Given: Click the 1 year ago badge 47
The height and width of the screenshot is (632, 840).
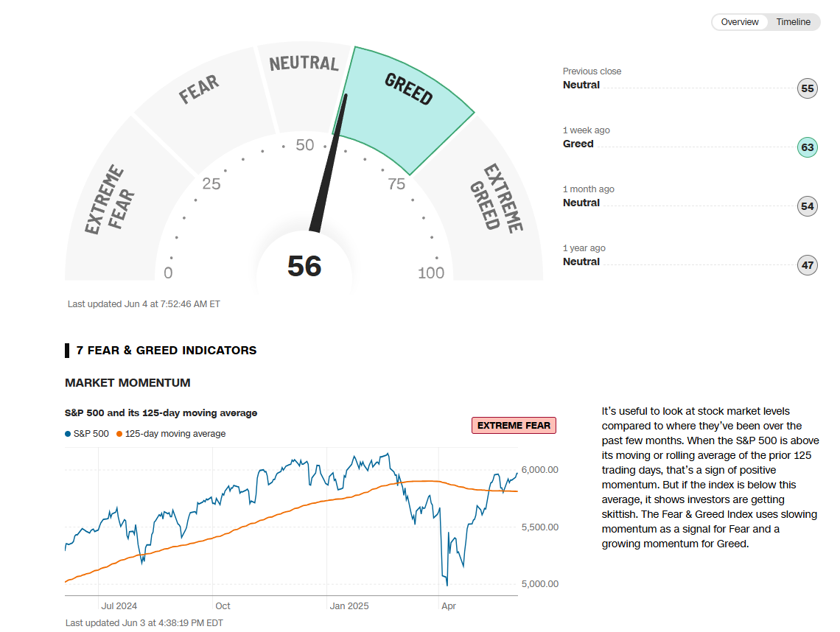Looking at the screenshot, I should point(808,266).
